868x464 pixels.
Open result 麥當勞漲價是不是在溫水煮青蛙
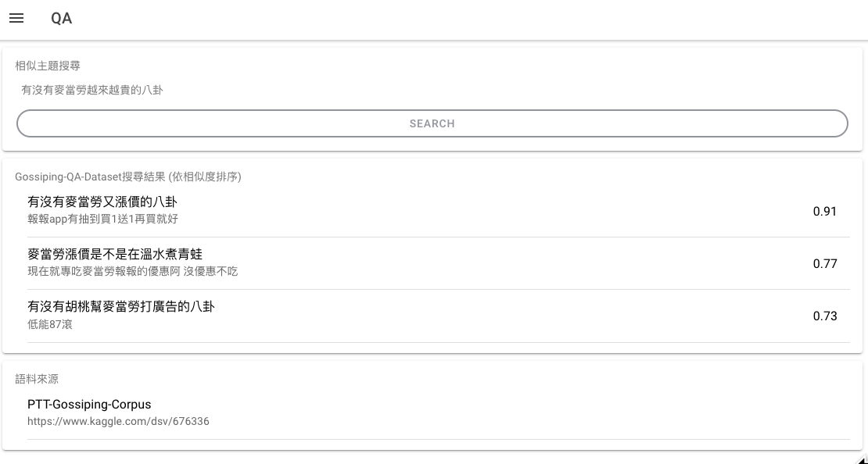click(115, 254)
